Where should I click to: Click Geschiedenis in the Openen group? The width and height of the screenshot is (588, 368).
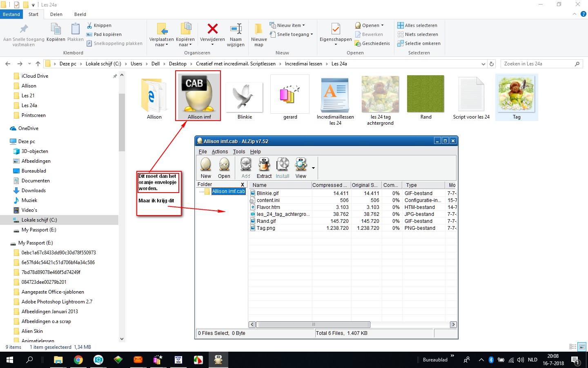[x=372, y=43]
